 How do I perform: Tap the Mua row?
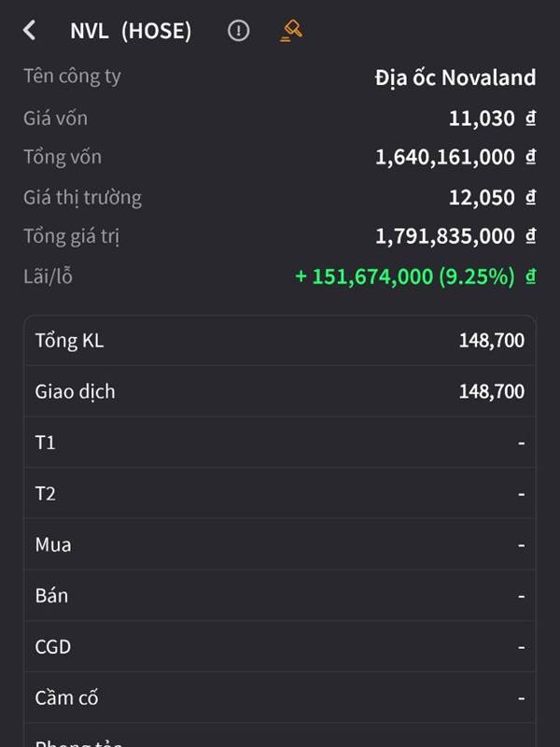click(280, 544)
